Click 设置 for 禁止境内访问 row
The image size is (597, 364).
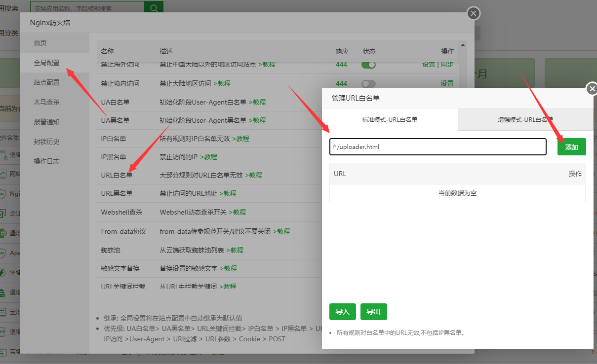pyautogui.click(x=447, y=83)
